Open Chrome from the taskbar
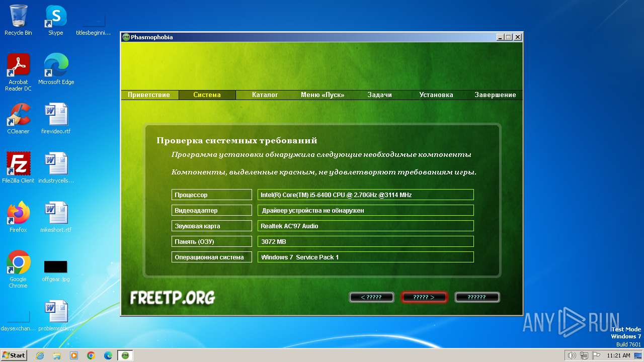Screen dimensions: 644x362 click(x=91, y=355)
